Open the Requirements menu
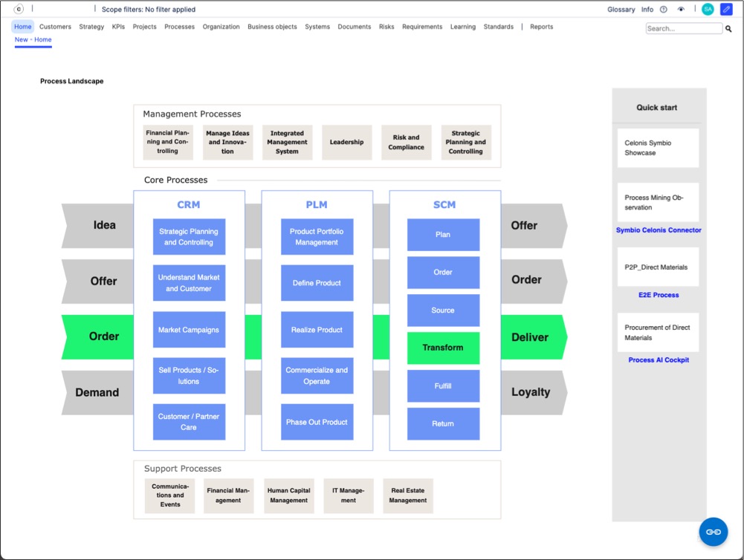The image size is (744, 560). [422, 27]
